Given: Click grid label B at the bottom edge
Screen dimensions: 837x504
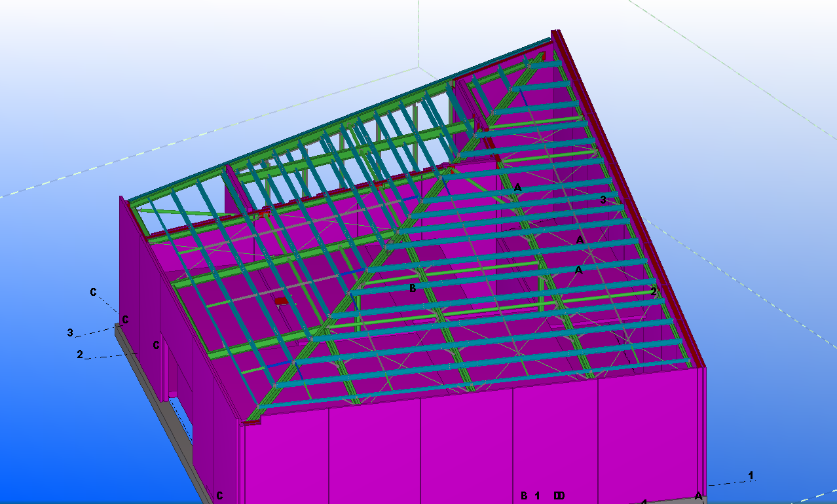Looking at the screenshot, I should coord(524,496).
